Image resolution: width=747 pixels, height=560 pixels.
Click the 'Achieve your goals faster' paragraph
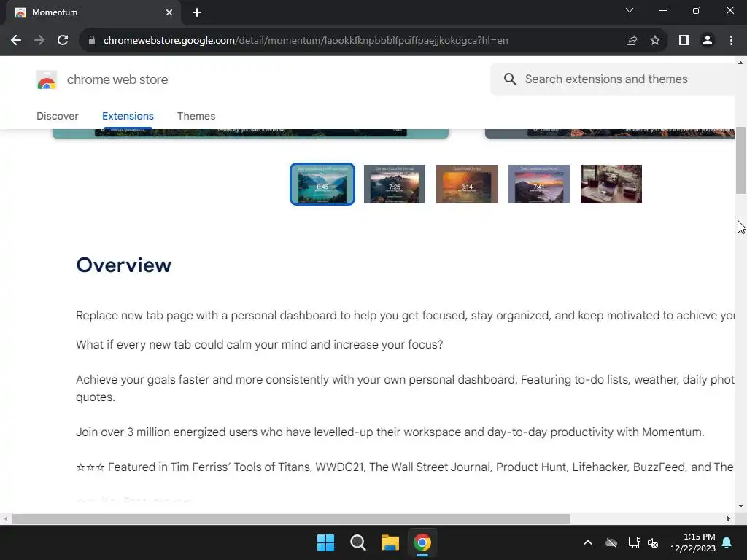click(405, 389)
